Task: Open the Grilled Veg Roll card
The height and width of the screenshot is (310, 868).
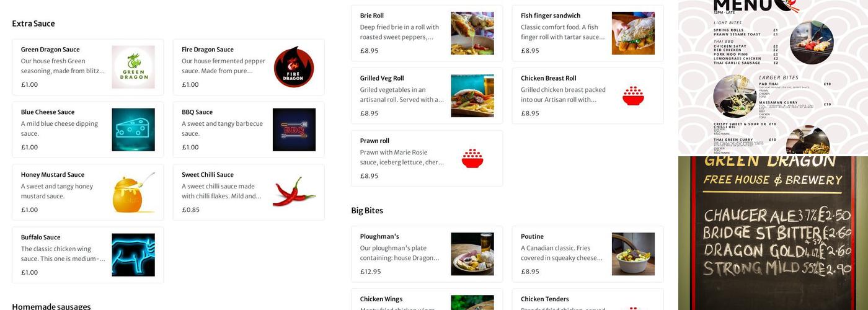Action: [x=427, y=95]
